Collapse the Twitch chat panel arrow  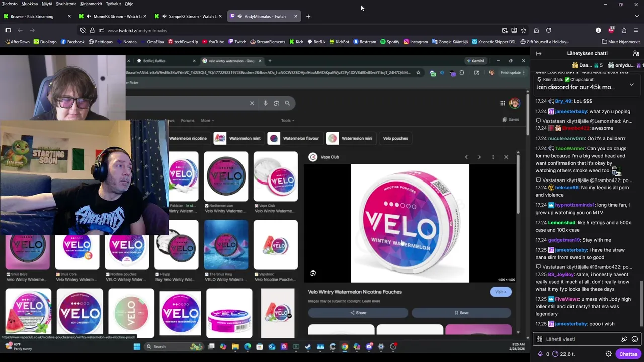coord(538,53)
